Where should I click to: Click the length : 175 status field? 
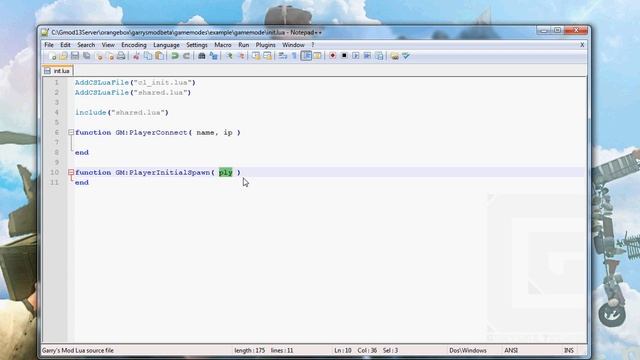pos(249,351)
